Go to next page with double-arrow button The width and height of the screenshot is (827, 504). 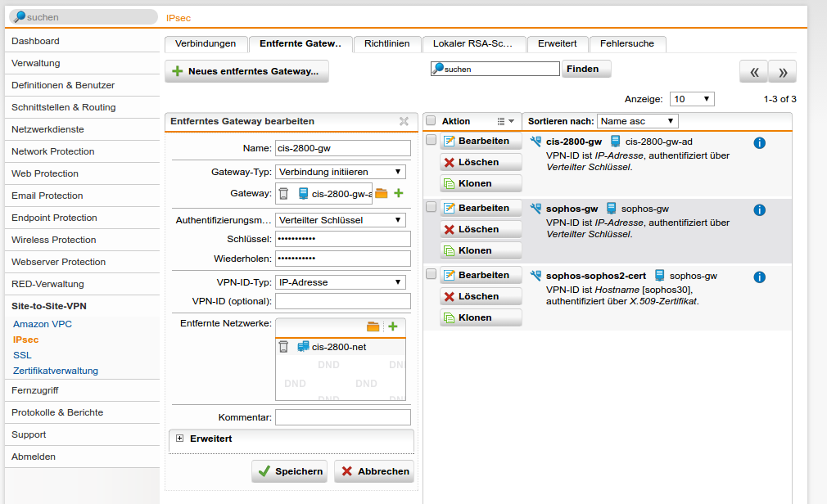coord(782,72)
